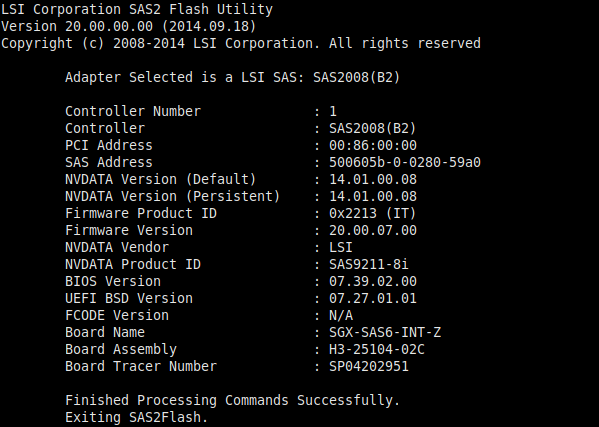Image resolution: width=599 pixels, height=427 pixels.
Task: Select the value '0x2213 (IT)'
Action: coord(372,213)
